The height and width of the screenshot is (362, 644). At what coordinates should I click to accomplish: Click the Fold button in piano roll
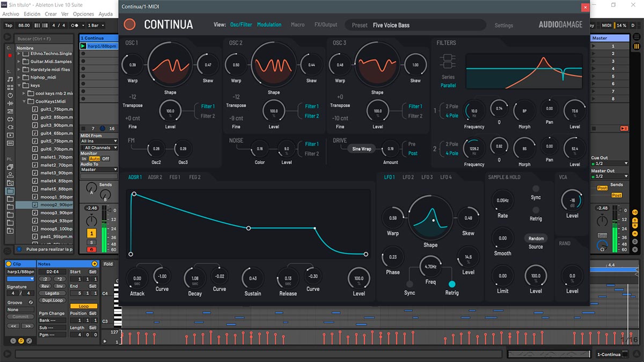(x=108, y=264)
